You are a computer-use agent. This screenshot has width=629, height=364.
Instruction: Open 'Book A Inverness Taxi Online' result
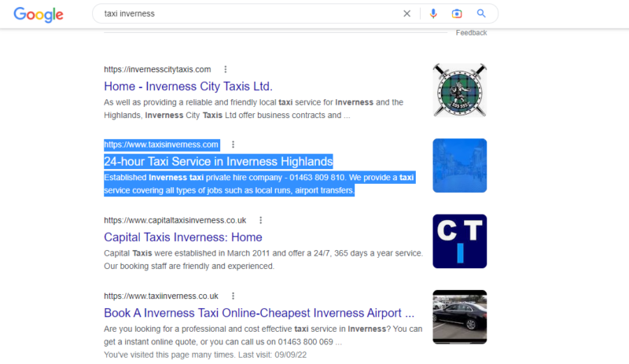[x=259, y=313]
